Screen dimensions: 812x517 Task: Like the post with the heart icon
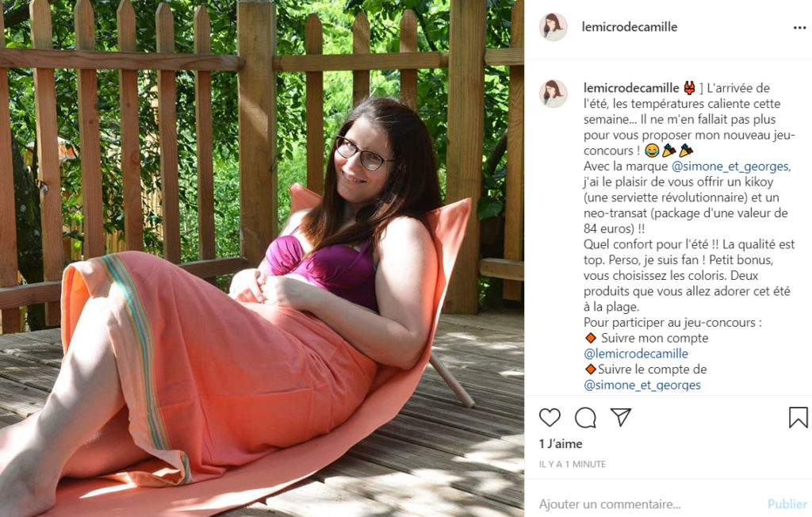coord(550,418)
